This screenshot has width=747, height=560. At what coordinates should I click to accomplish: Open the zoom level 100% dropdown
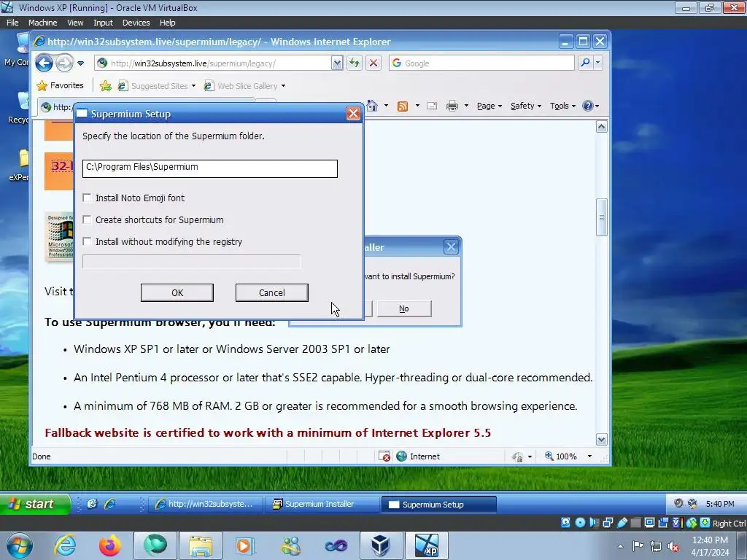[589, 456]
